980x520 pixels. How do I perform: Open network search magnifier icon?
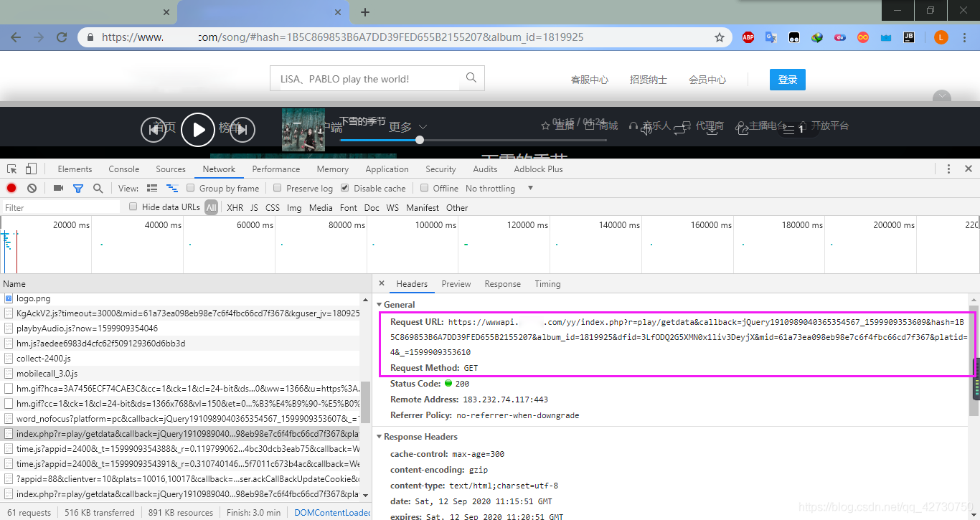click(x=98, y=188)
